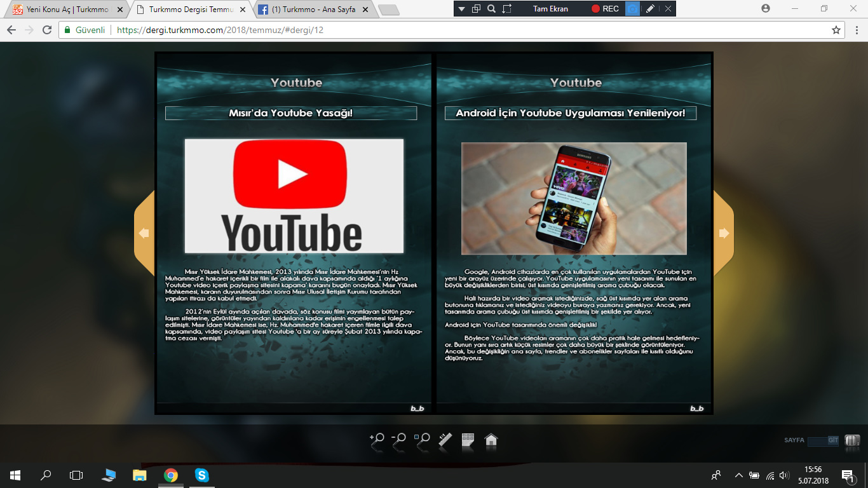Open the recorder pencil drawing tool
This screenshot has height=488, width=868.
650,9
